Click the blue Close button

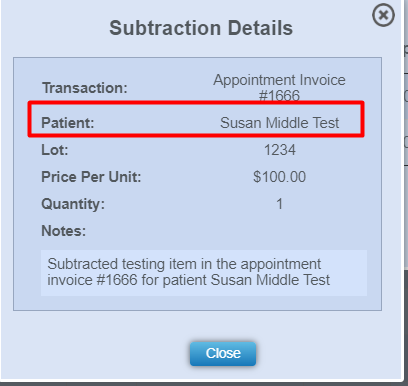click(223, 353)
